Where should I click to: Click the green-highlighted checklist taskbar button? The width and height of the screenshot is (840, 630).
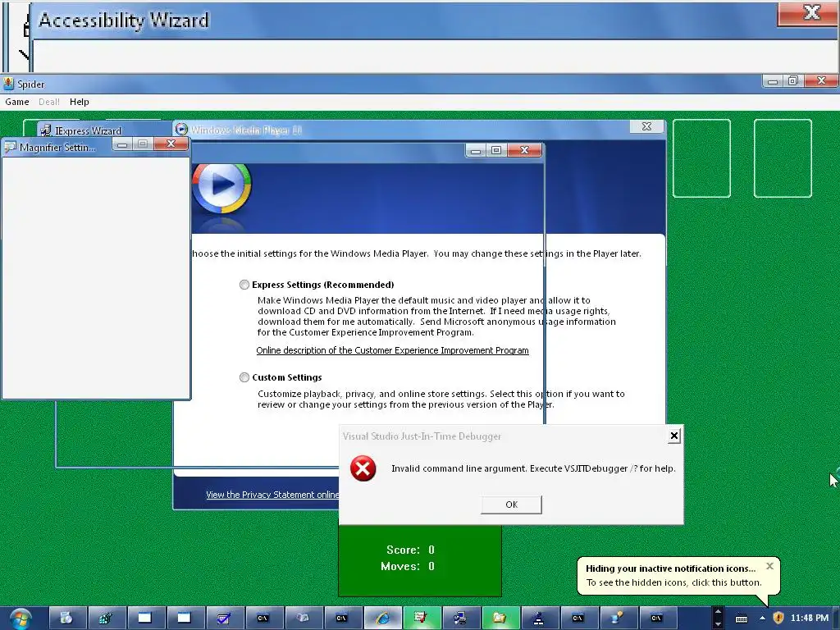(x=421, y=619)
